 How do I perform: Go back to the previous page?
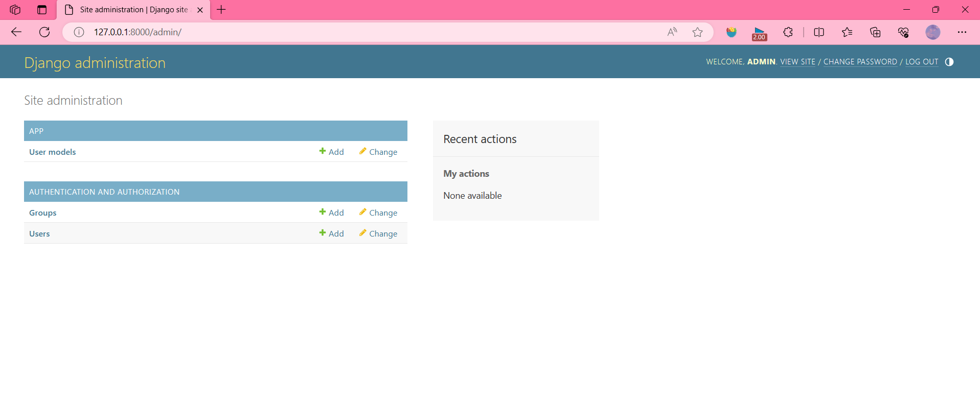[x=16, y=32]
